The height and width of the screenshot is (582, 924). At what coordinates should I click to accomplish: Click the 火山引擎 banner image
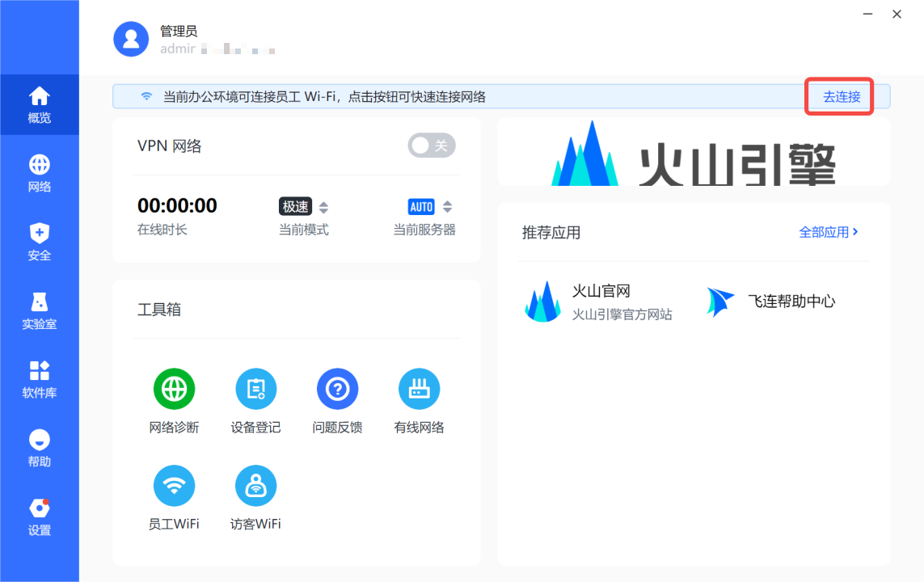(x=694, y=152)
